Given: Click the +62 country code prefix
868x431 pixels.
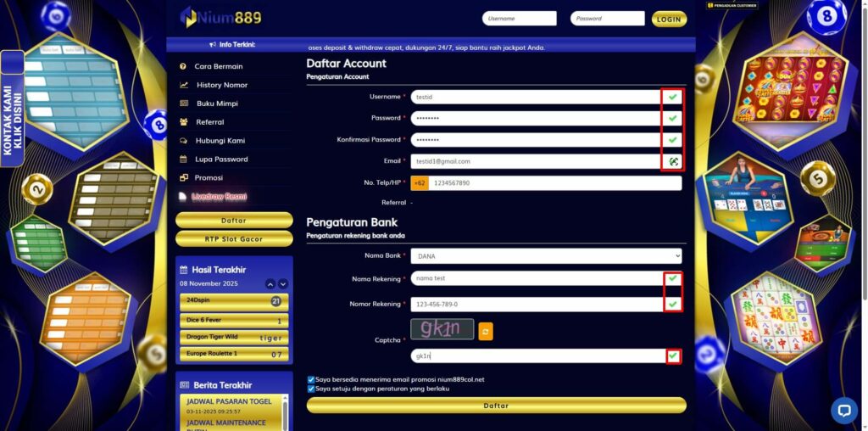Looking at the screenshot, I should coord(420,182).
